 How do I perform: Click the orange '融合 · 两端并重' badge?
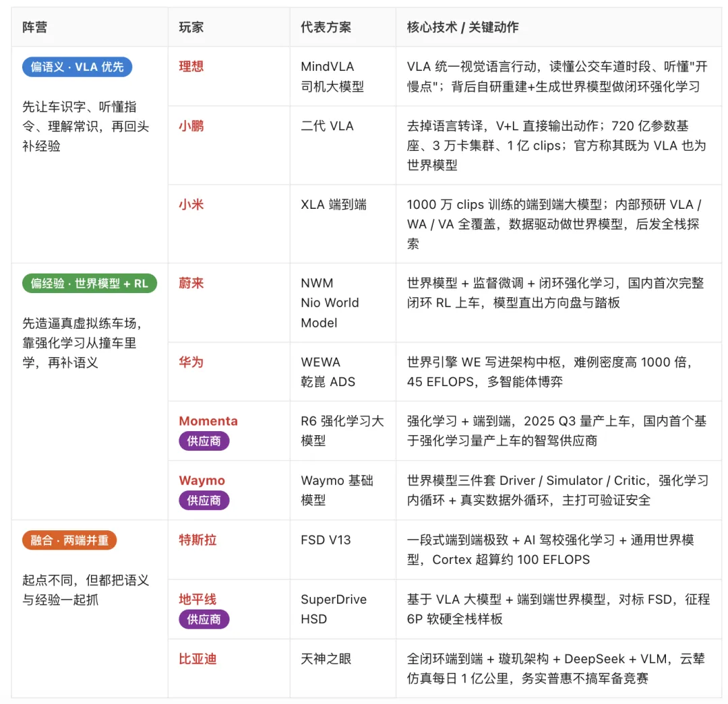69,540
